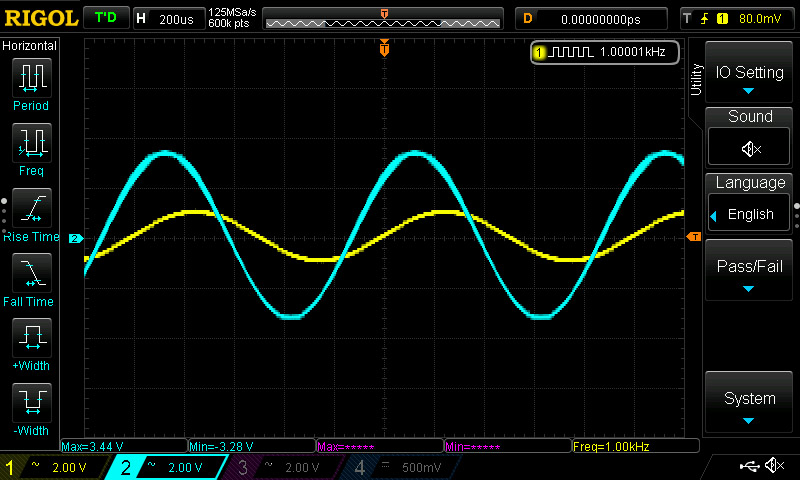
Task: Click the Utility menu tab
Action: [696, 80]
